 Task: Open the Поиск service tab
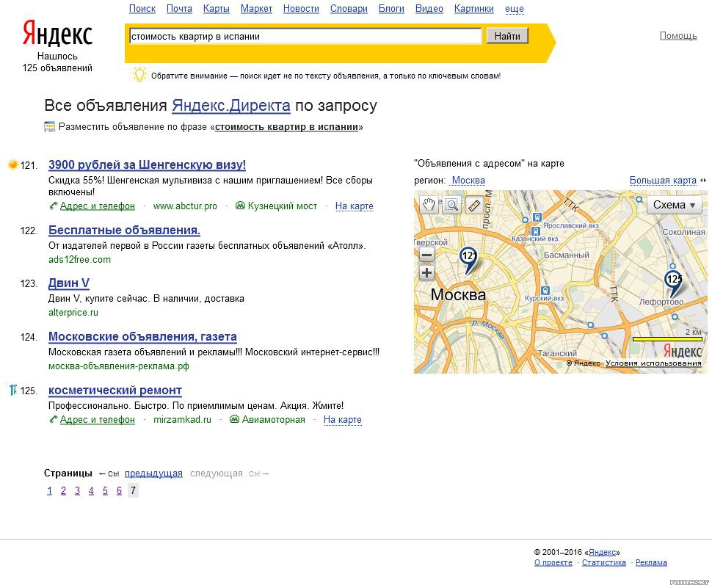pyautogui.click(x=142, y=9)
